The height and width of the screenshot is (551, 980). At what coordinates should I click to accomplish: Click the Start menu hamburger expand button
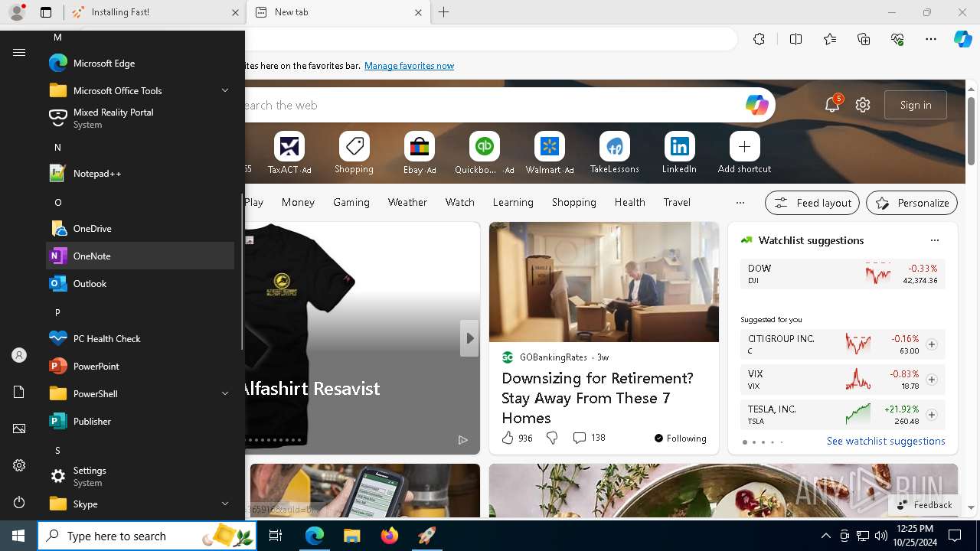tap(19, 52)
